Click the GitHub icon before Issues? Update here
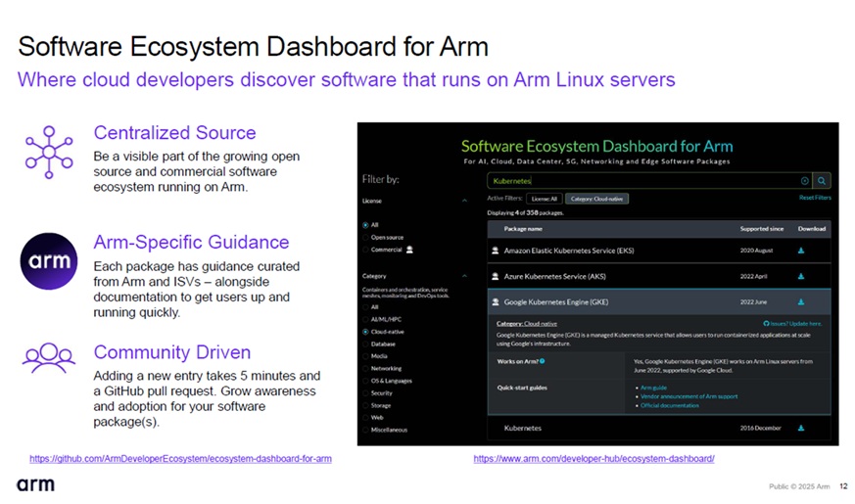 tap(766, 324)
